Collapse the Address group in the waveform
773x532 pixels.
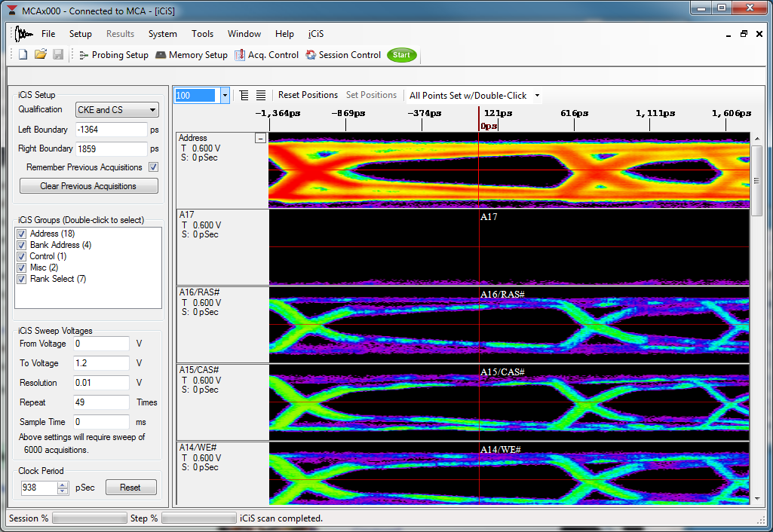[260, 138]
